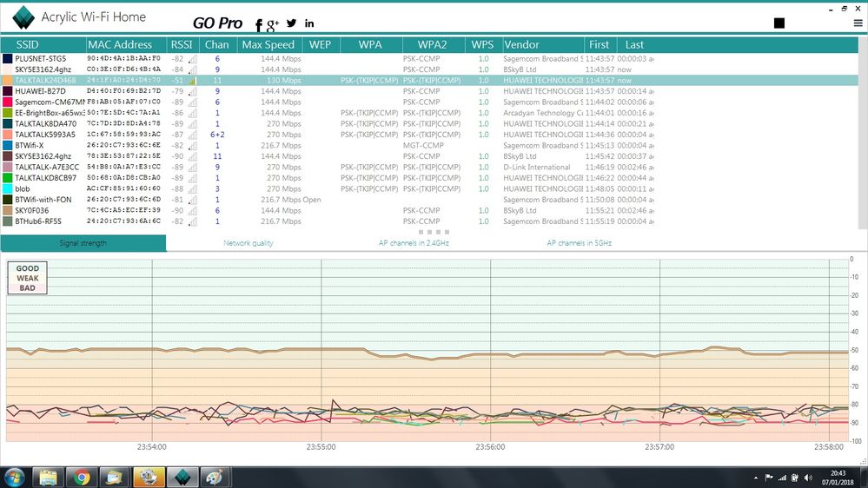Click the PLUSNET-STG5 color swatch
The height and width of the screenshot is (488, 868).
pyautogui.click(x=8, y=58)
